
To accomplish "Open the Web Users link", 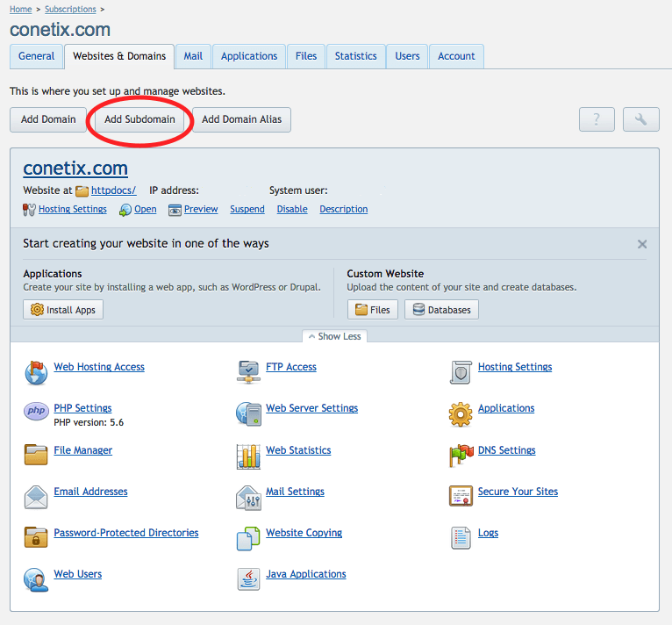I will pyautogui.click(x=78, y=574).
